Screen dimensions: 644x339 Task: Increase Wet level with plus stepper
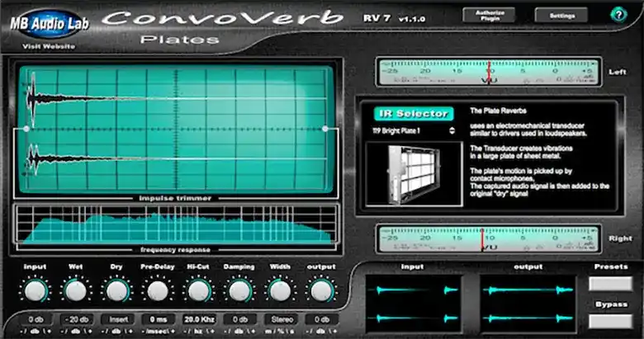(88, 331)
